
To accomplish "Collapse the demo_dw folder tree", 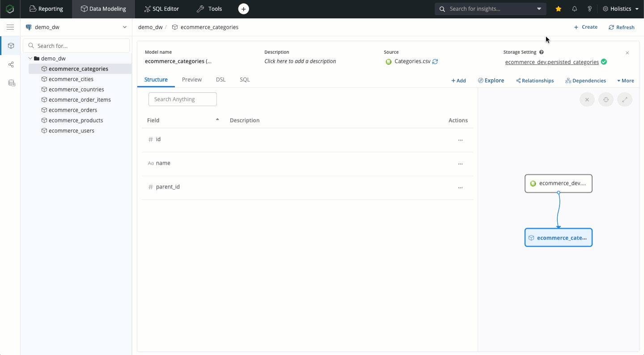I will tap(30, 59).
